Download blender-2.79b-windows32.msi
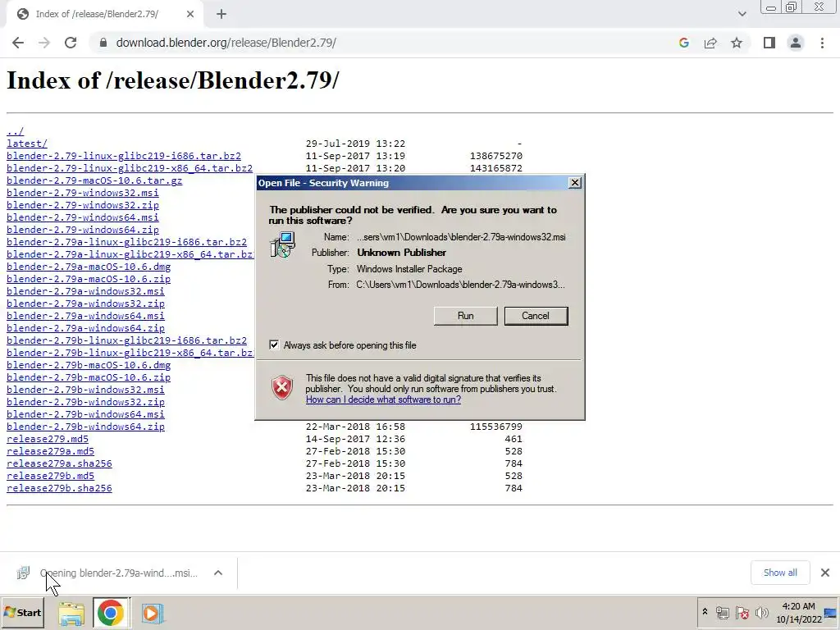Viewport: 840px width, 630px height. pyautogui.click(x=85, y=390)
